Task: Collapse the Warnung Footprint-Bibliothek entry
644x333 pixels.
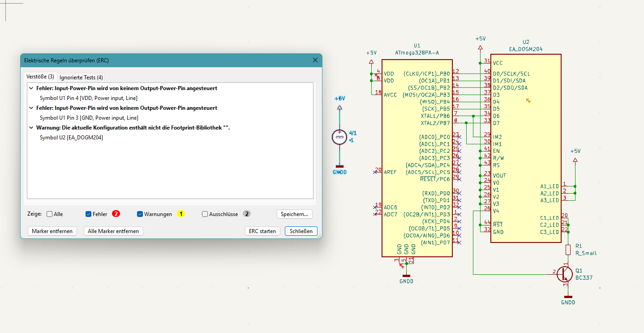Action: [31, 128]
